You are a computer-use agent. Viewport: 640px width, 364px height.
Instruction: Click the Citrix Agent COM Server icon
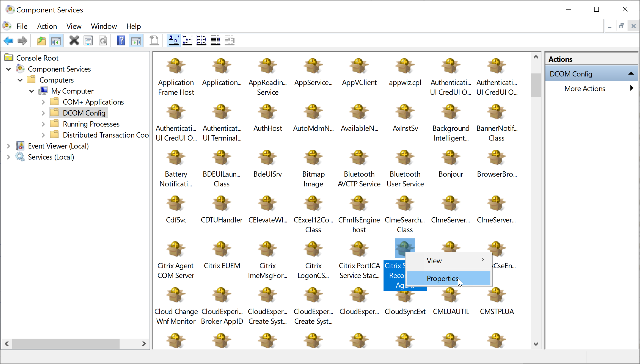[175, 249]
